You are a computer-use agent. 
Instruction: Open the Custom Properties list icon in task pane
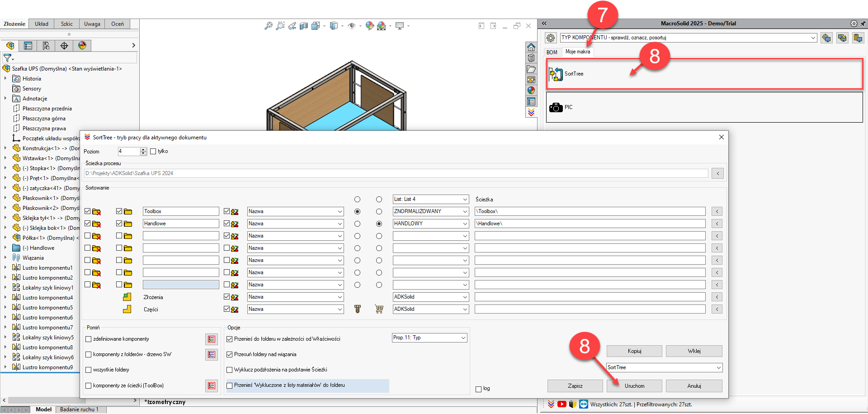[x=531, y=101]
